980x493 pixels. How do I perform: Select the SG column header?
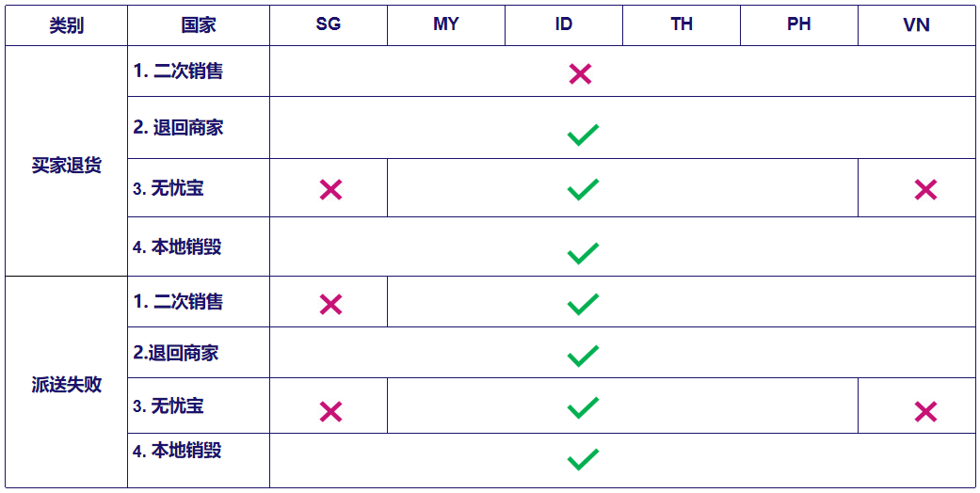329,25
